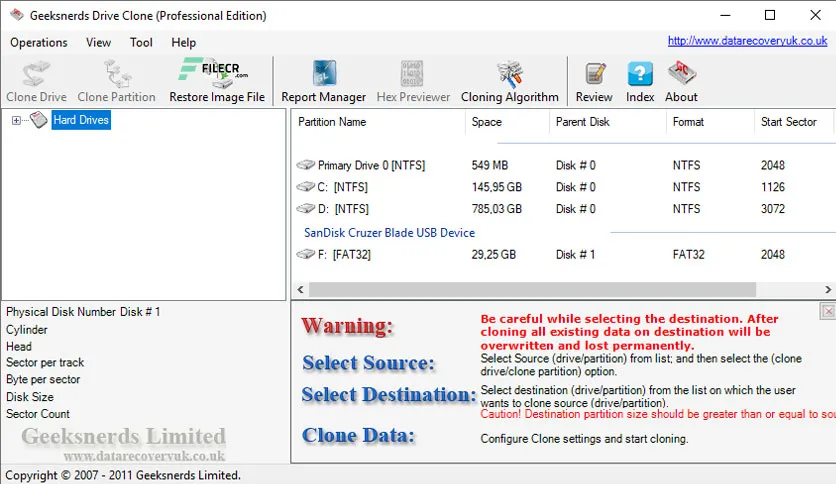Image resolution: width=836 pixels, height=484 pixels.
Task: Click the start sector value 3072
Action: (x=773, y=209)
